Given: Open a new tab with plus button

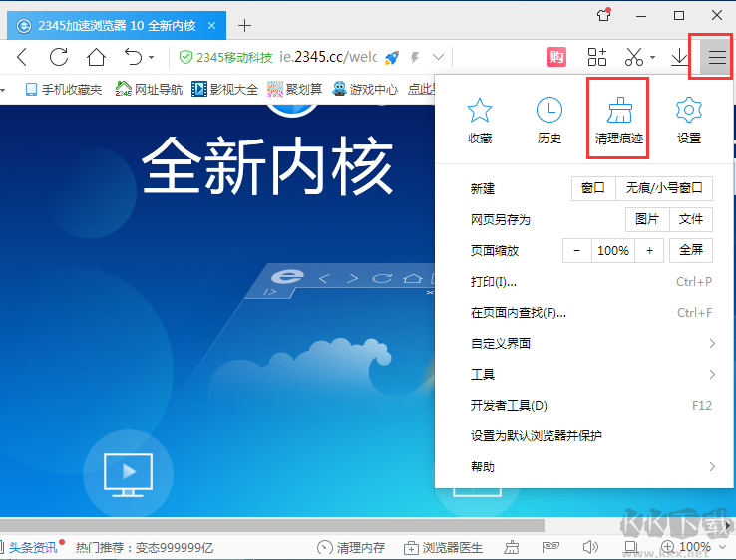Looking at the screenshot, I should pos(244,25).
